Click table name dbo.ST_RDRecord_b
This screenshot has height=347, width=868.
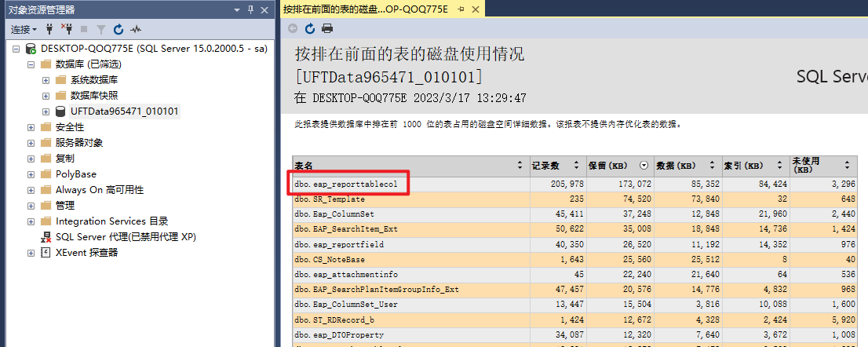(334, 320)
